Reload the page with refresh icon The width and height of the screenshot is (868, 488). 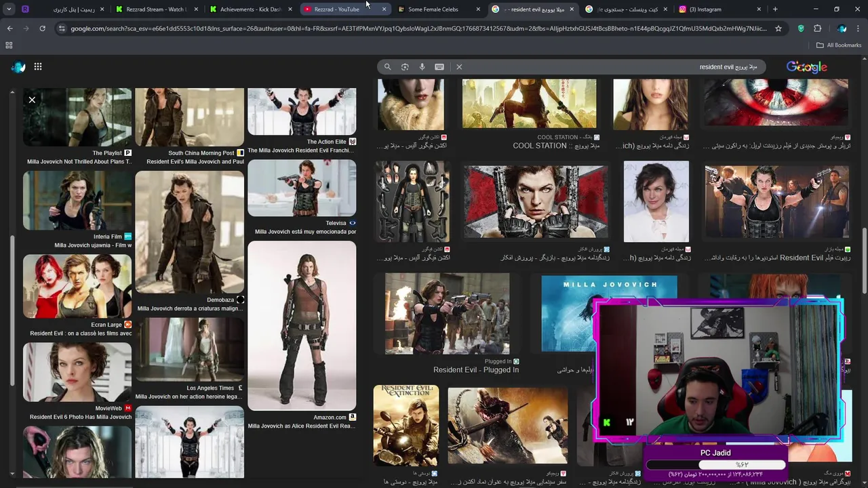pyautogui.click(x=42, y=28)
